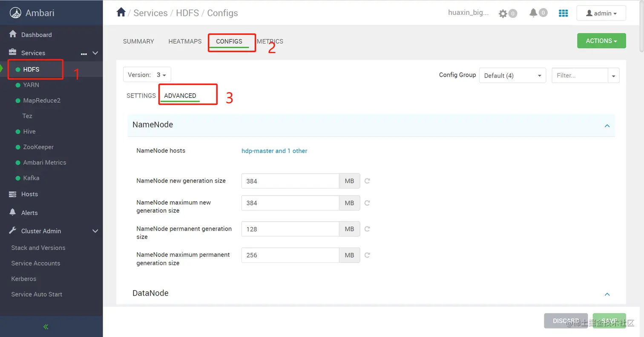Click the Cluster Admin wrench icon
This screenshot has width=644, height=337.
13,230
